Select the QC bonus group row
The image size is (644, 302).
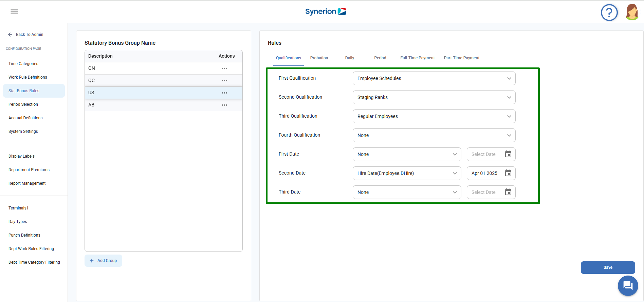click(164, 81)
